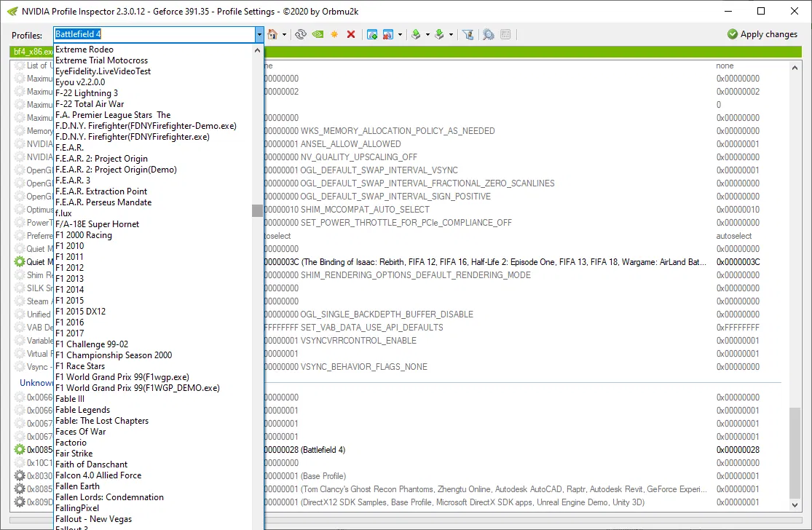This screenshot has height=530, width=812.
Task: Click the dark gear beside 0x8030 setting
Action: click(20, 475)
